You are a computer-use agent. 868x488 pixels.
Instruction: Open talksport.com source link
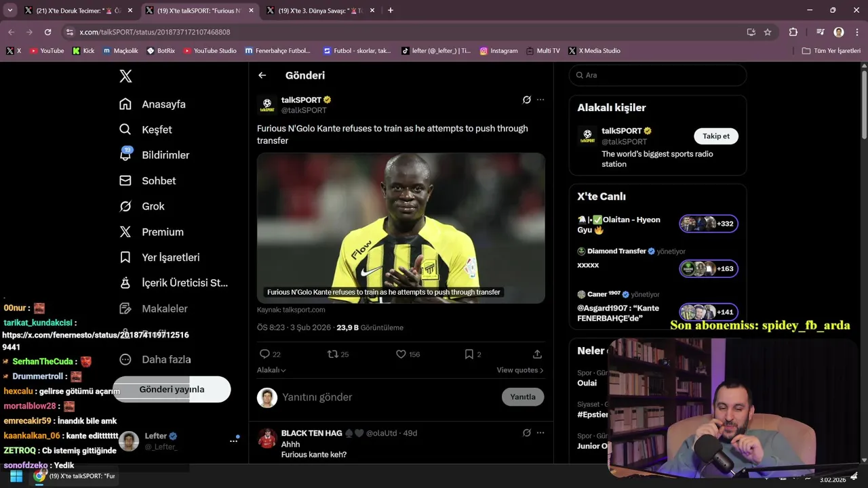[291, 310]
